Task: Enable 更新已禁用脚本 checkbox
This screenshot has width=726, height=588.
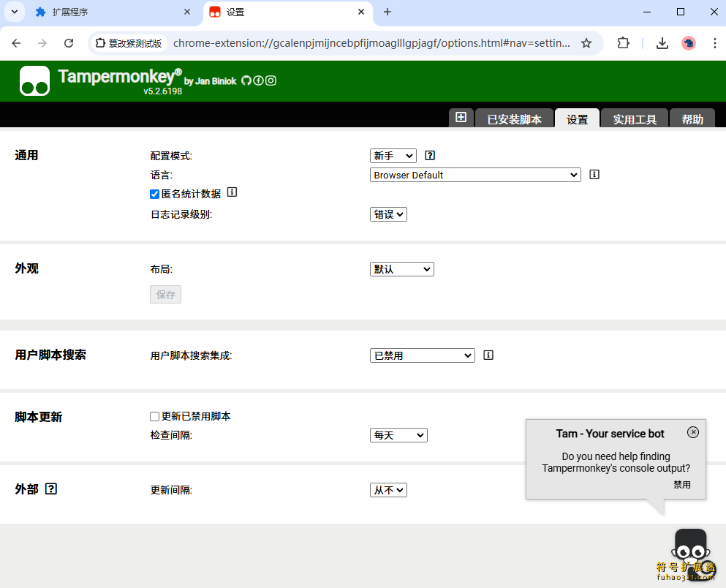Action: 155,417
